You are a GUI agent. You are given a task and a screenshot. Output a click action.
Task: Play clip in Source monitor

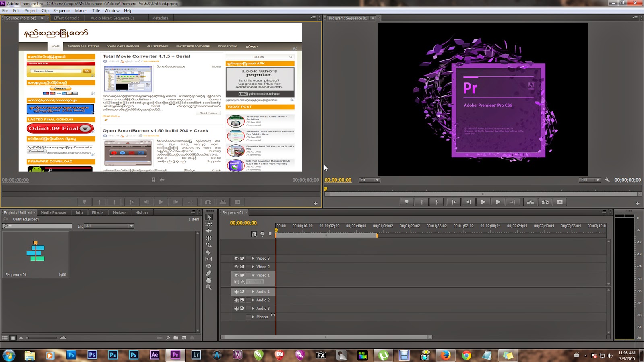[161, 202]
